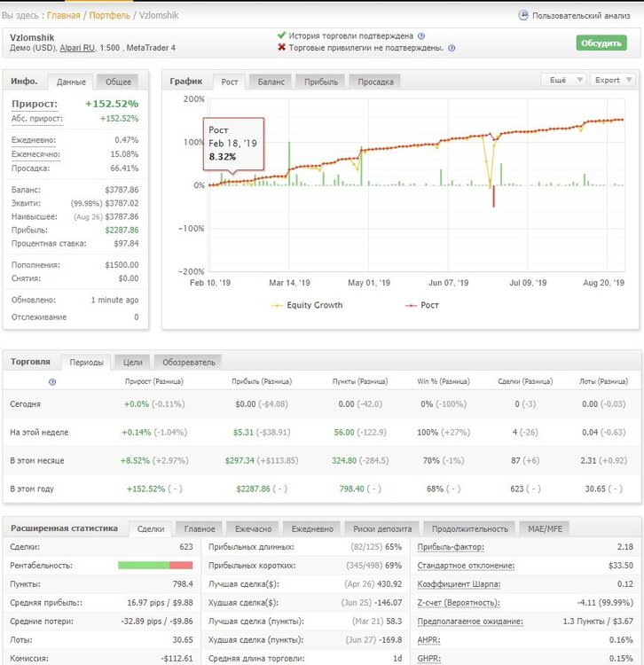Click help icon in Торговля table header
This screenshot has width=644, height=665.
point(52,381)
